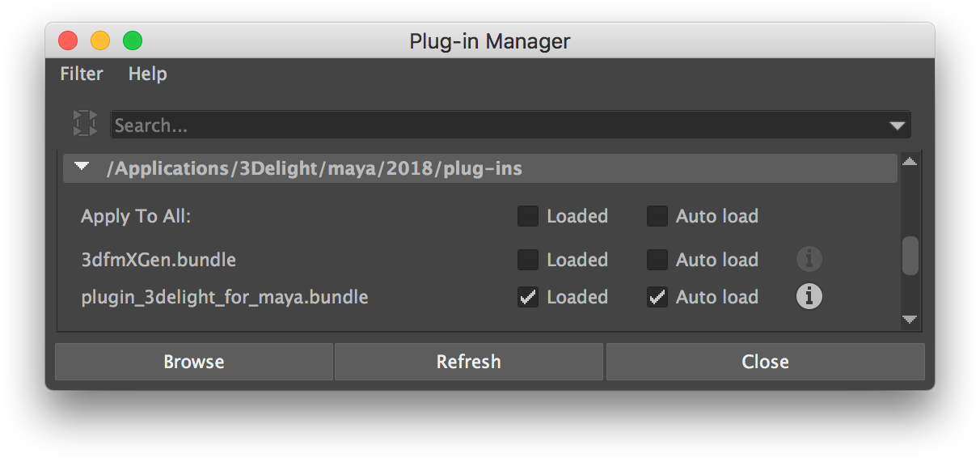Open info for 3dfmXGen.bundle plugin
The image size is (980, 458).
[x=809, y=260]
